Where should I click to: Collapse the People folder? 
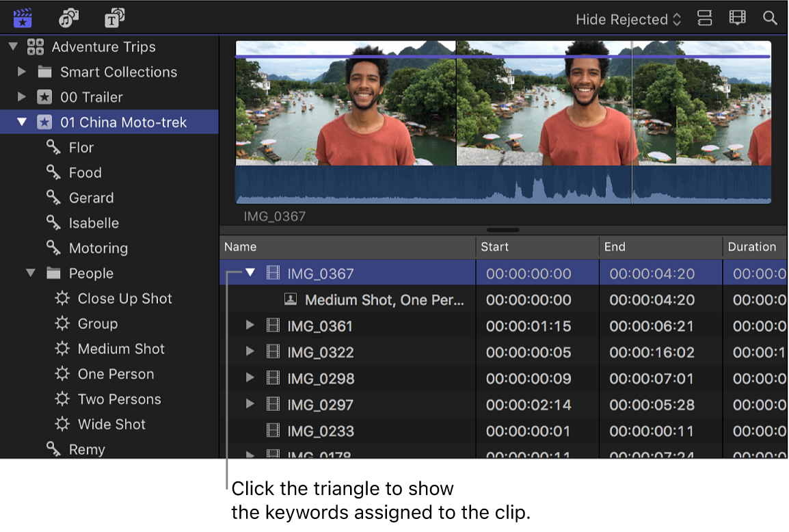tap(31, 273)
